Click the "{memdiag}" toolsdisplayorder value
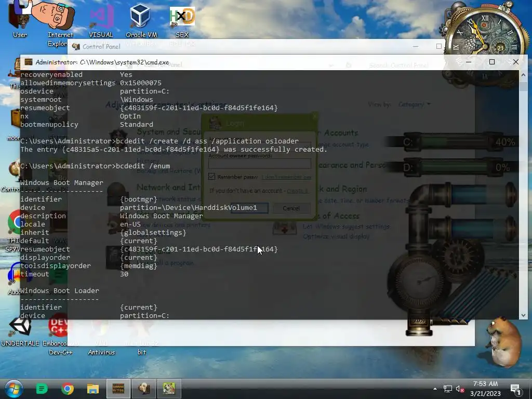Viewport: 532px width, 399px height. [x=139, y=265]
